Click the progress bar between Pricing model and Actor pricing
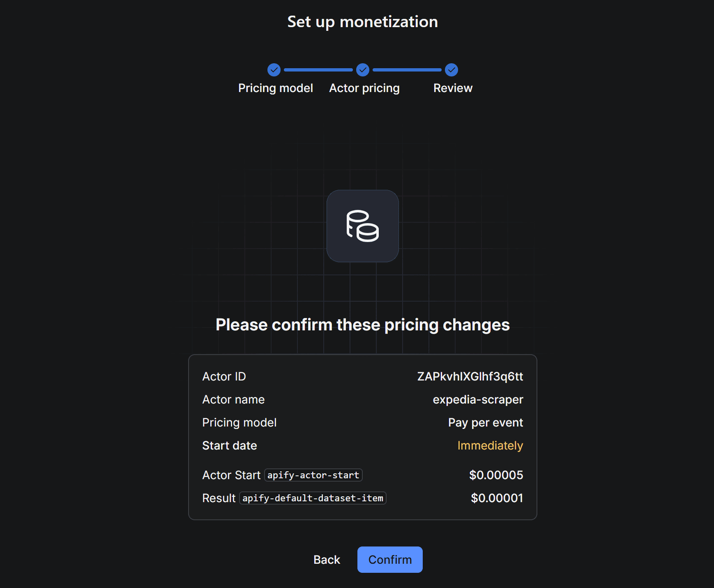 point(318,70)
